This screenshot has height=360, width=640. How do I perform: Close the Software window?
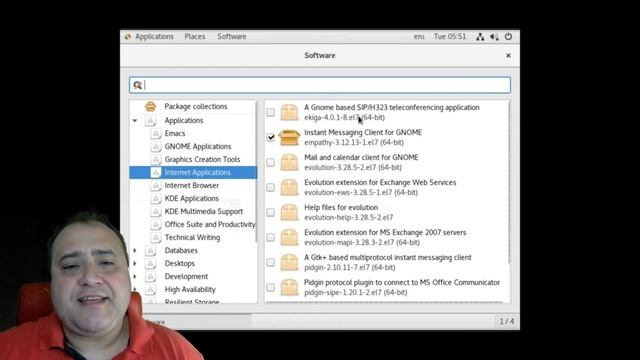508,55
